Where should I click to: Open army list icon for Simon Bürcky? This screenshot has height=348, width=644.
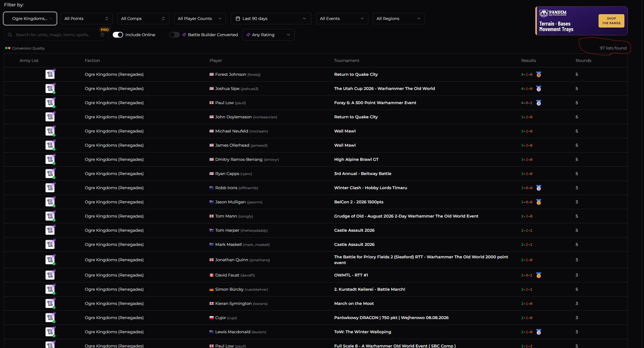50,289
